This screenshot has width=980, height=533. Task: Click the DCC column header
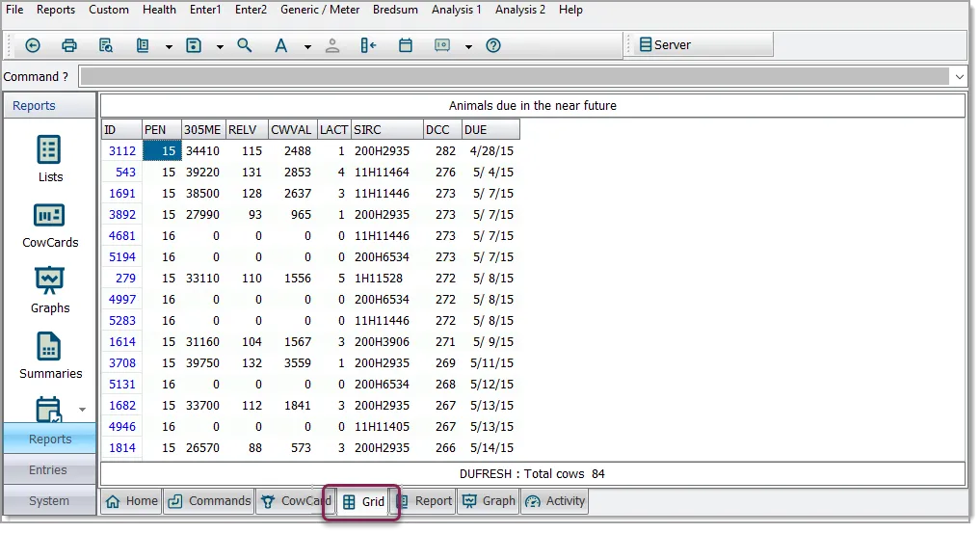click(442, 130)
